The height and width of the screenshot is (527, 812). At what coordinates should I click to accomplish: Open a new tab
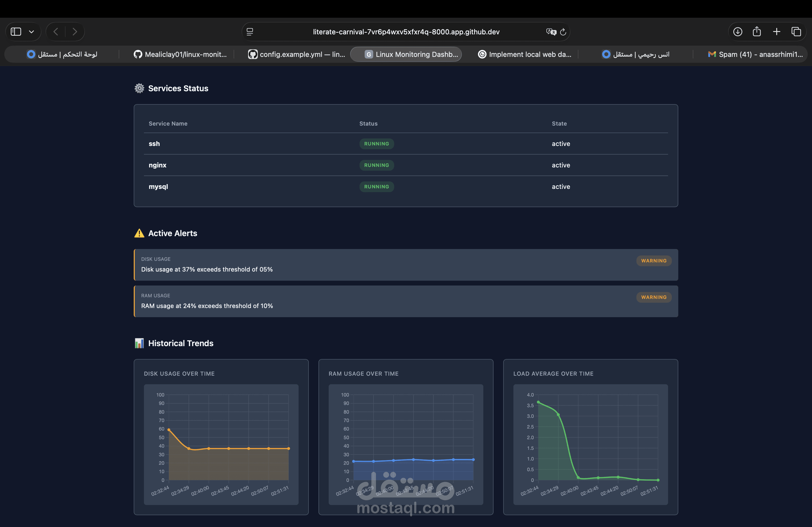pyautogui.click(x=777, y=32)
